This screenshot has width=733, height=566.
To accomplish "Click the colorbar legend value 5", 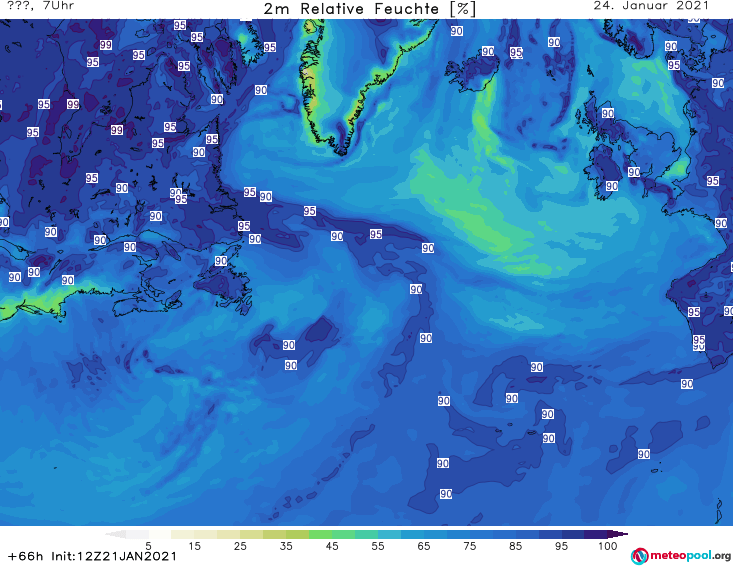I will pyautogui.click(x=148, y=546).
